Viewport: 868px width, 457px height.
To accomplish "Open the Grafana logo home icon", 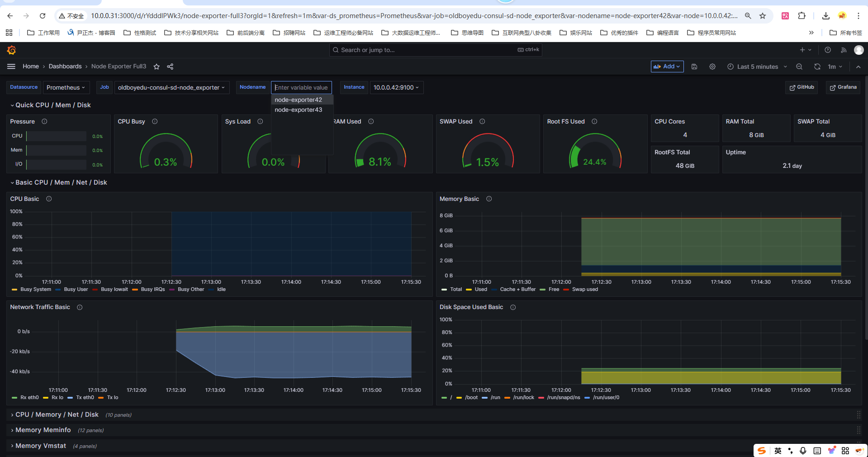I will coord(12,50).
